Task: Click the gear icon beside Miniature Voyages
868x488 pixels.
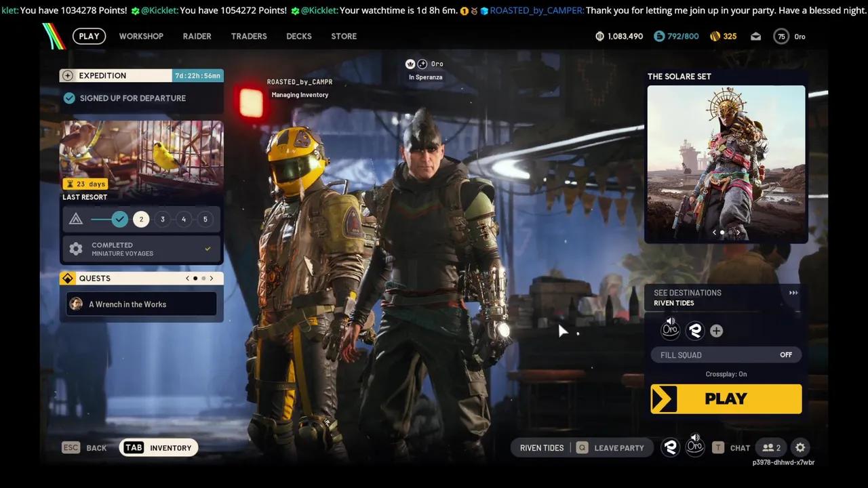Action: [76, 249]
